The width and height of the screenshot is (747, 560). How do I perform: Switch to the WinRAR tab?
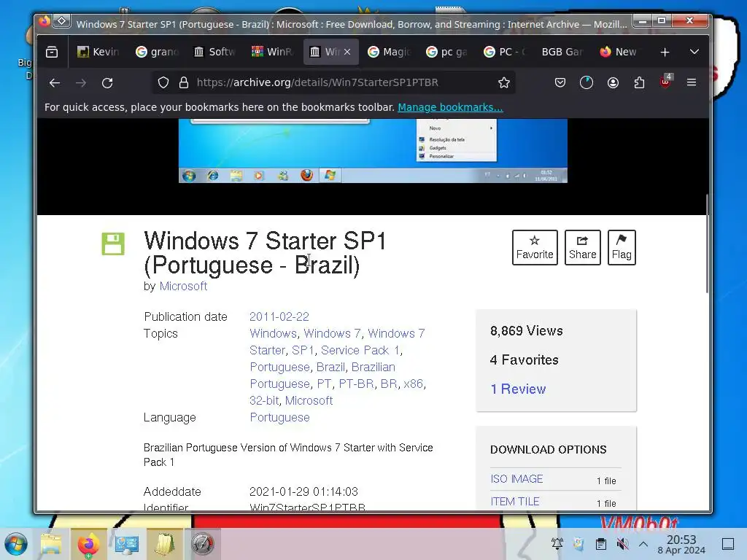point(273,52)
